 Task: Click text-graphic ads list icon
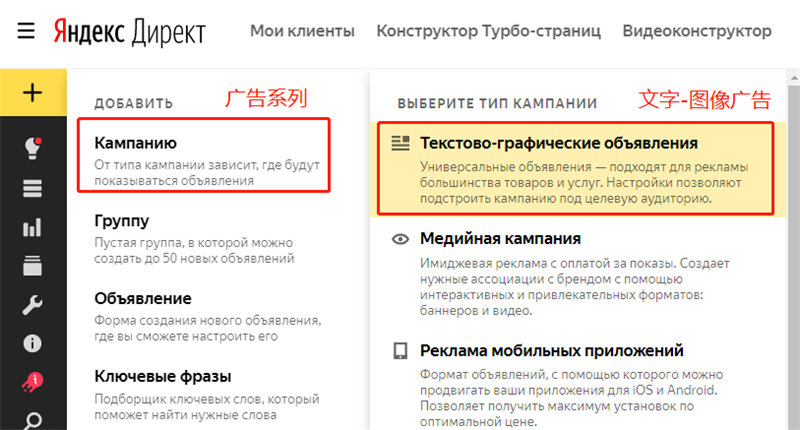[401, 143]
